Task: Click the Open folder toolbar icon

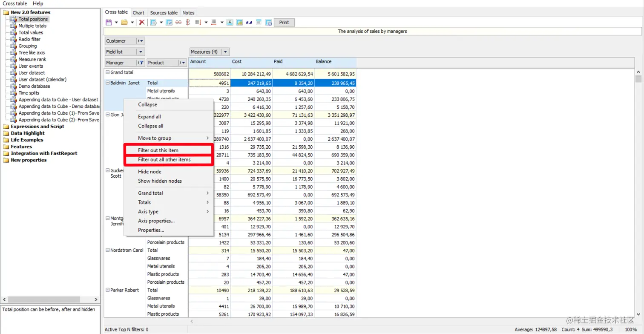Action: point(124,23)
